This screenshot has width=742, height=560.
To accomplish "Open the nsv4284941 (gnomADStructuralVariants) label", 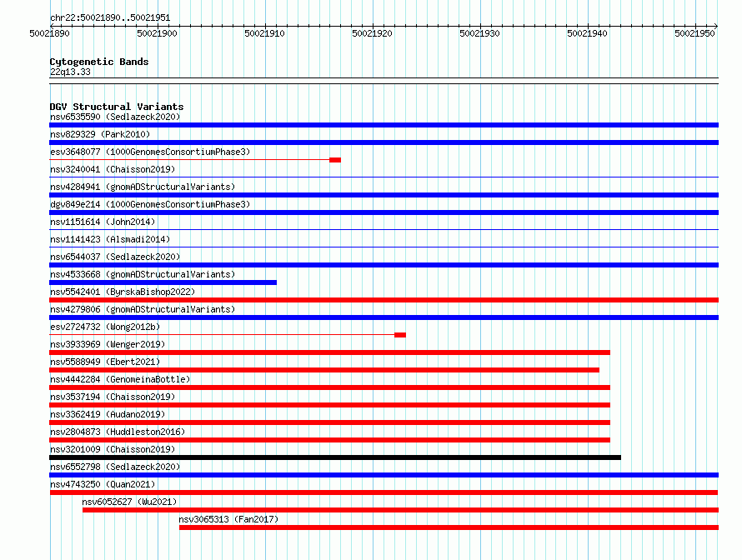I will tap(143, 187).
